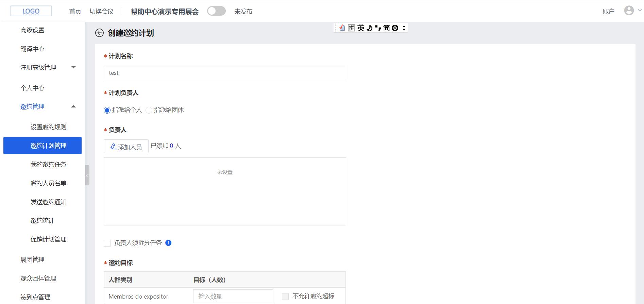Enable the 不允许邀约超标 checkbox
Viewport: 644px width, 304px height.
(x=285, y=297)
